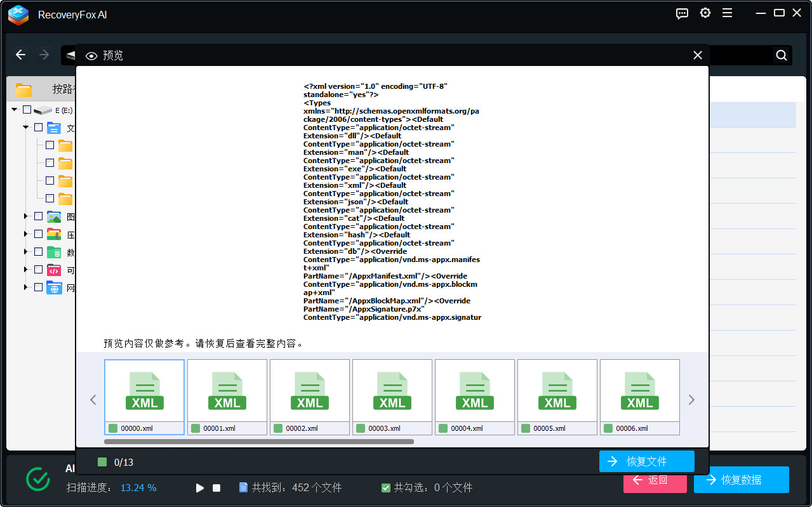The image size is (812, 507).
Task: Collapse the E: drive tree node
Action: [15, 110]
